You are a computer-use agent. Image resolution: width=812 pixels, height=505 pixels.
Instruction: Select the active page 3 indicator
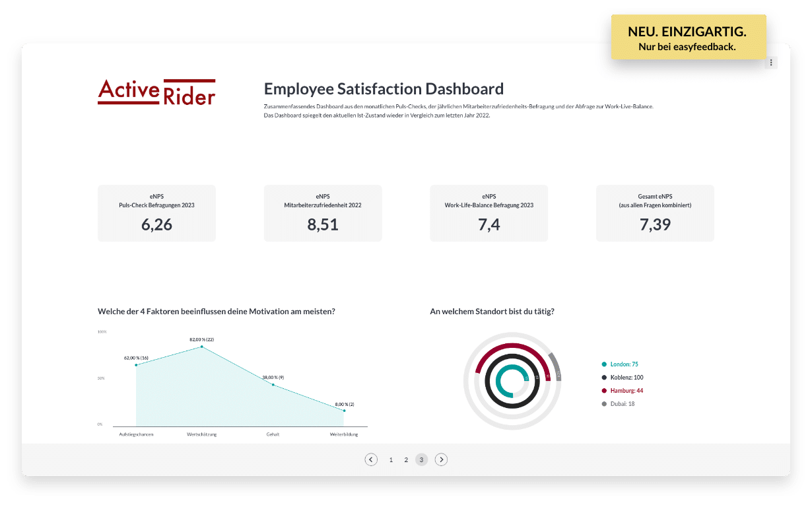pos(421,459)
